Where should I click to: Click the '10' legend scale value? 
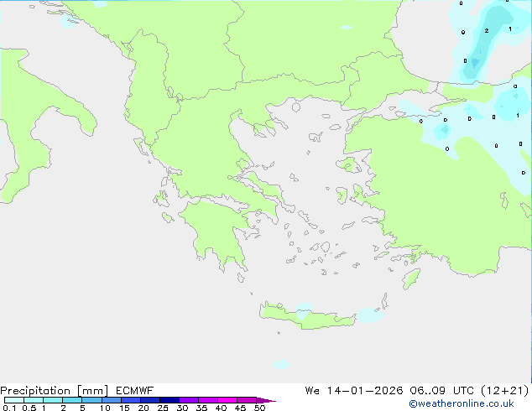pos(105,408)
